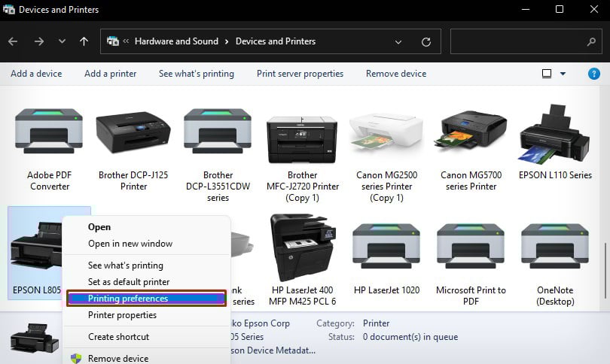Viewport: 610px width, 364px height.
Task: Click the '0 document(s) in queue' status text
Action: [x=410, y=337]
